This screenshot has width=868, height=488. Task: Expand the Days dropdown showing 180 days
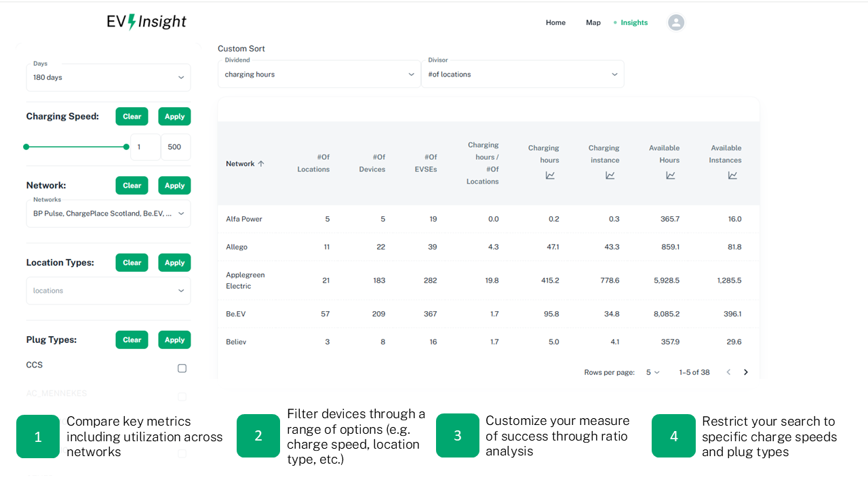[108, 77]
